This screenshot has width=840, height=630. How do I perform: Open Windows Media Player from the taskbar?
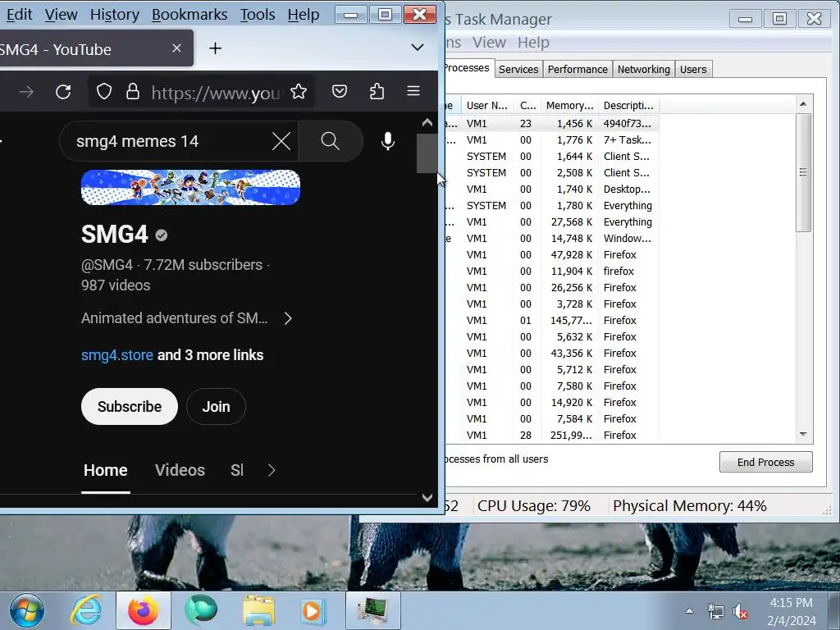point(313,610)
